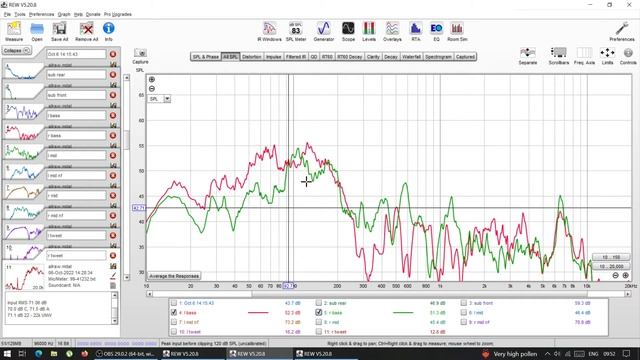Enable the '1: Oct 6 14:15:43' trace checkbox
The height and width of the screenshot is (360, 640).
point(174,303)
